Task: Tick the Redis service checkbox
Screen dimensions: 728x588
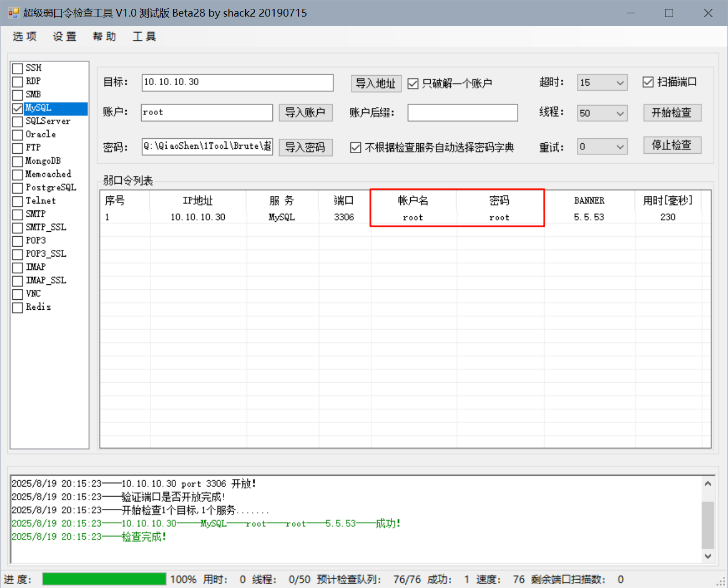Action: point(18,308)
